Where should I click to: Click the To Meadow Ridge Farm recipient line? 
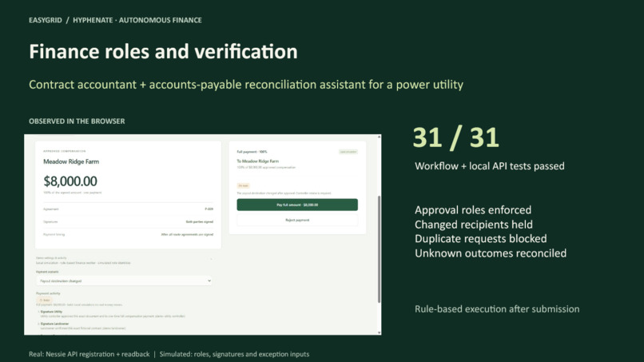257,161
